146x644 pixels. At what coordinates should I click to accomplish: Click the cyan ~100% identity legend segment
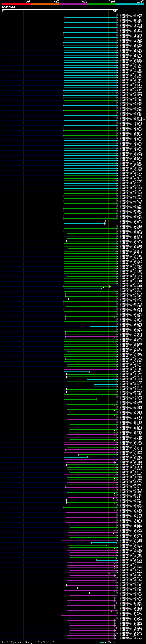click(130, 4)
